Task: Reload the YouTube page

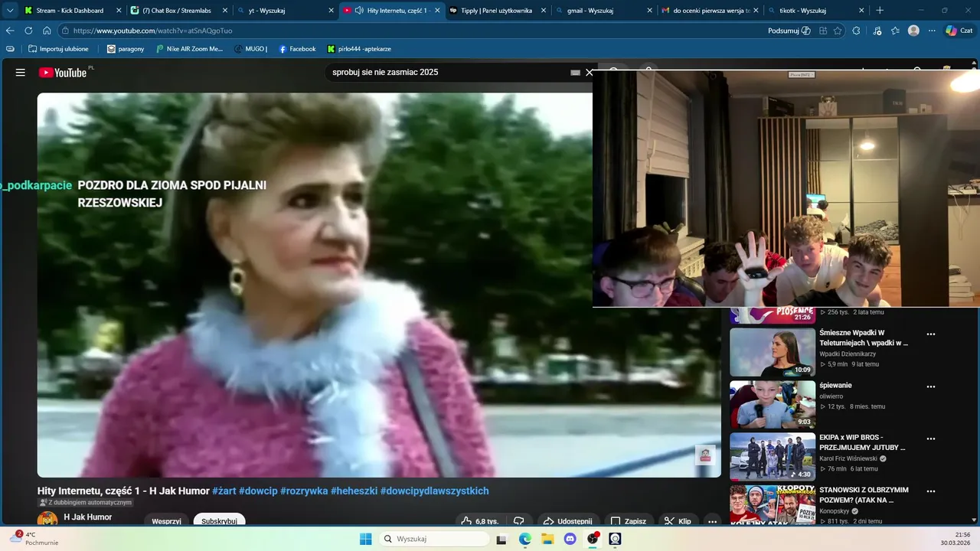Action: coord(28,31)
